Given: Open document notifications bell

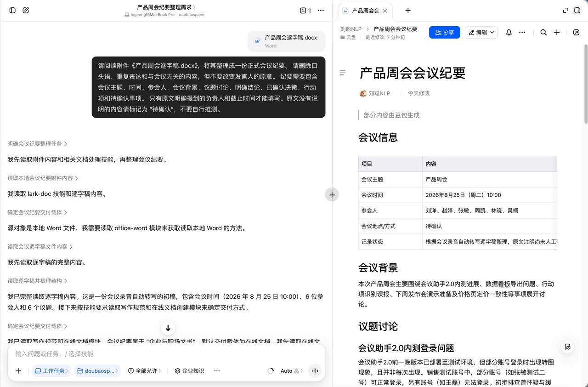Looking at the screenshot, I should 509,32.
